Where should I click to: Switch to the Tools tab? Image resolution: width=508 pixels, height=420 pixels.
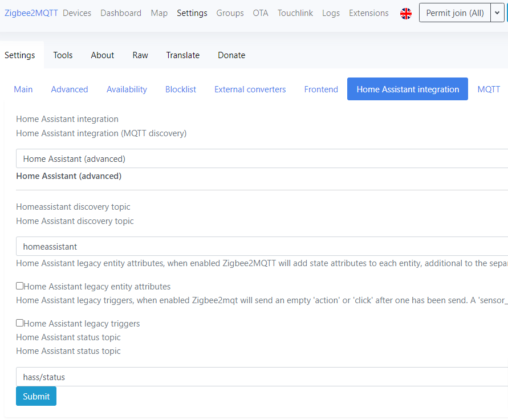tap(63, 55)
